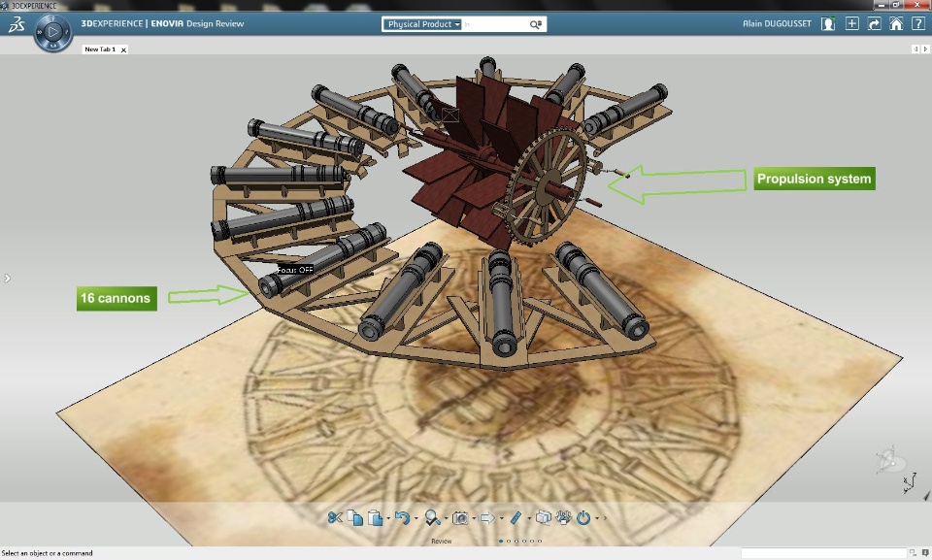Click the plus Add icon in top bar
Image resolution: width=932 pixels, height=560 pixels.
tap(851, 24)
